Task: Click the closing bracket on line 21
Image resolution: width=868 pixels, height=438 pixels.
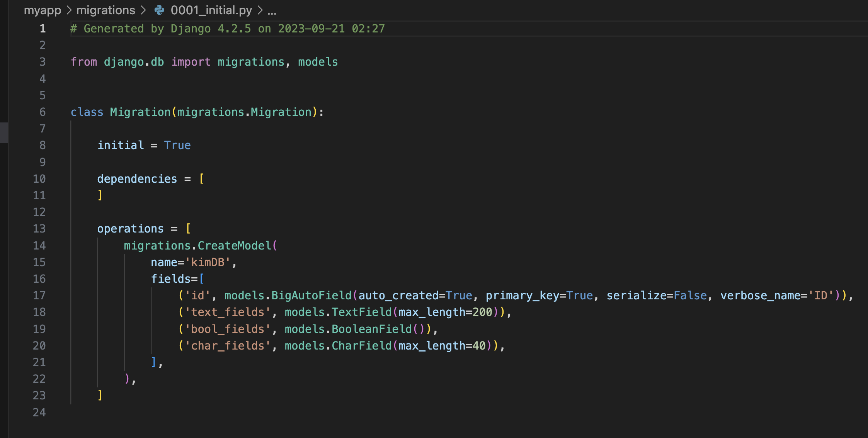Action: 154,362
